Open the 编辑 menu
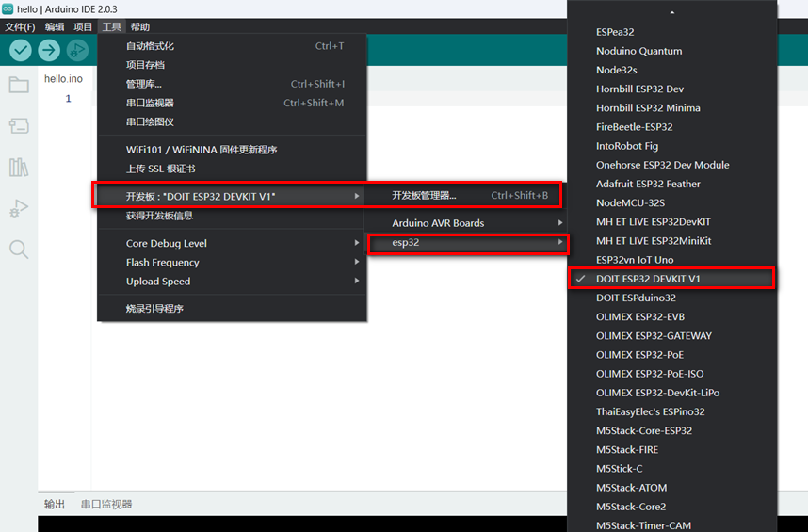This screenshot has width=808, height=532. point(54,26)
